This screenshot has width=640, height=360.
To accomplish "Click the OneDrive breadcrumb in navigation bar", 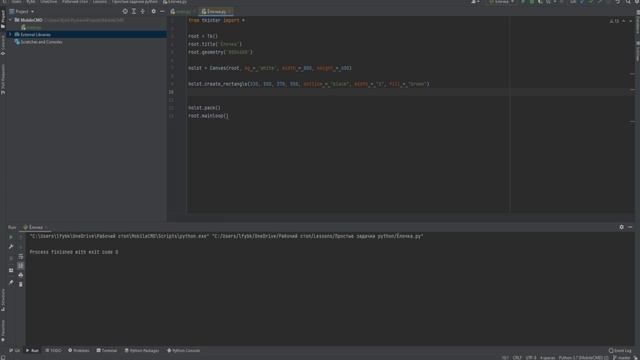I will click(x=49, y=2).
